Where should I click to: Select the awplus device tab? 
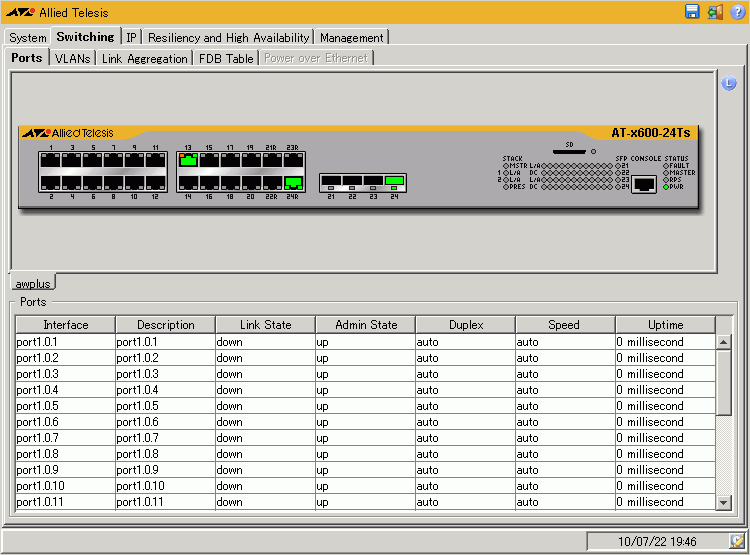coord(33,283)
